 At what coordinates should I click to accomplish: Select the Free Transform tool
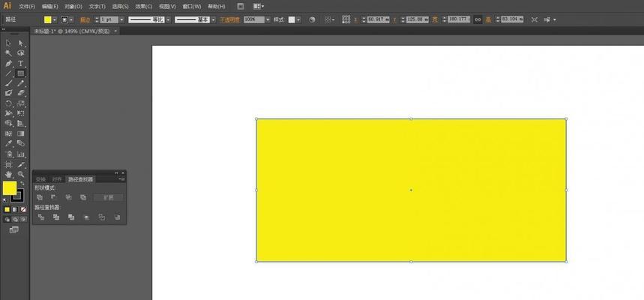(x=20, y=113)
